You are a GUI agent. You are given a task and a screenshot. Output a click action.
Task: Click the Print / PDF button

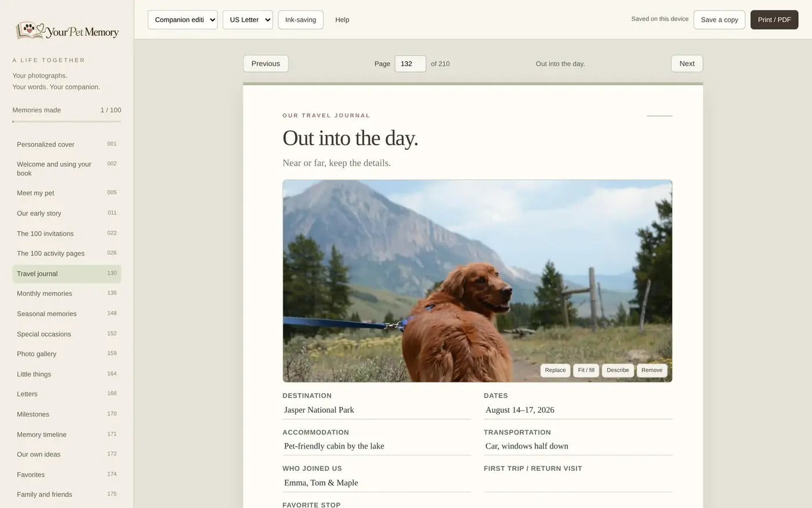(x=774, y=20)
